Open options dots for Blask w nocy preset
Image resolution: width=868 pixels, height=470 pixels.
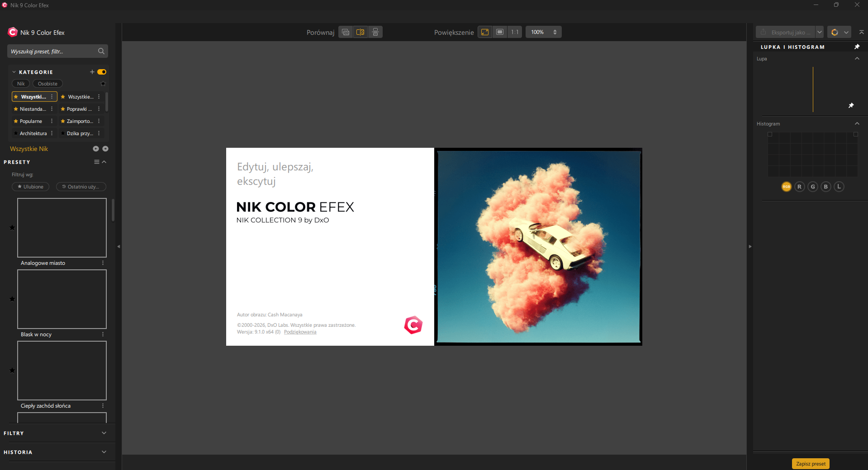point(103,334)
